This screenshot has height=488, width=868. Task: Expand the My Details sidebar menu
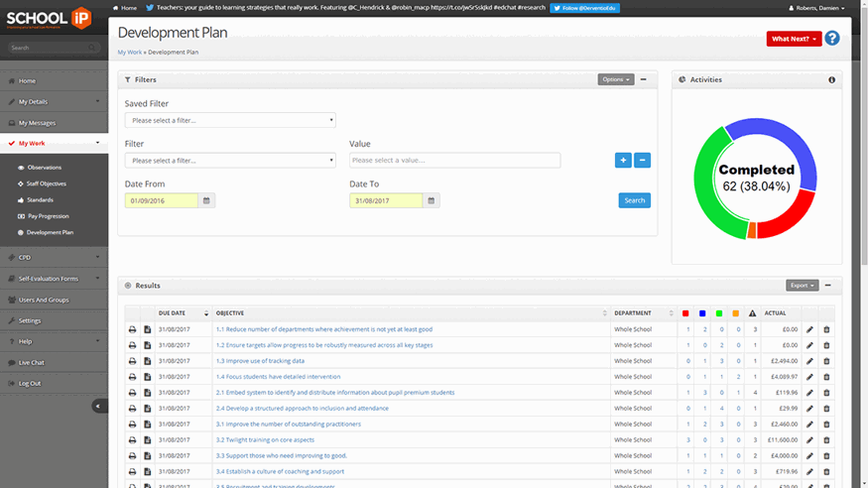55,102
